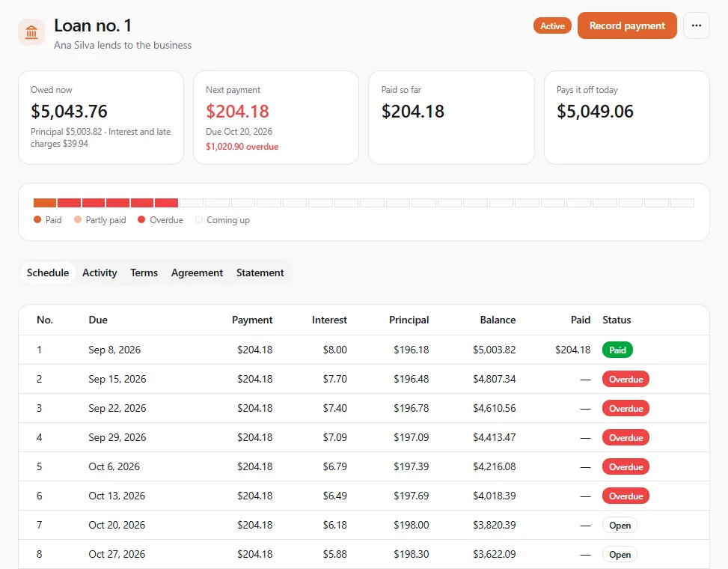Switch to the Agreement tab

click(197, 273)
